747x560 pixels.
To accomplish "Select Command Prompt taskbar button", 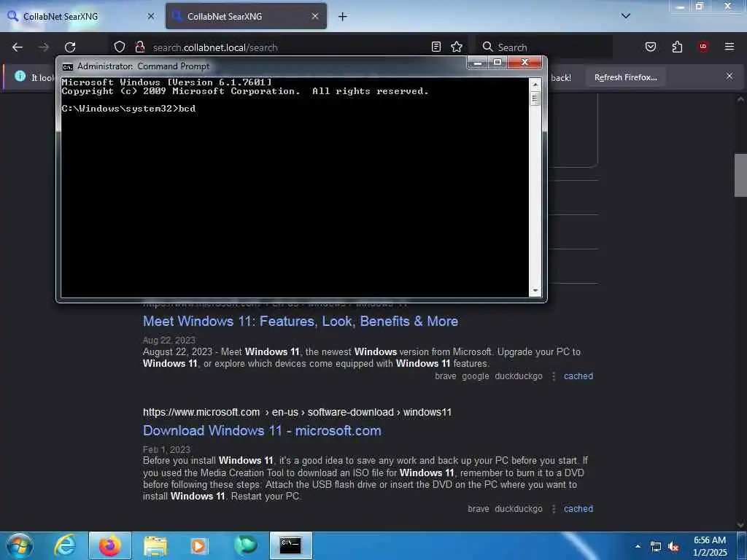I will pos(291,545).
